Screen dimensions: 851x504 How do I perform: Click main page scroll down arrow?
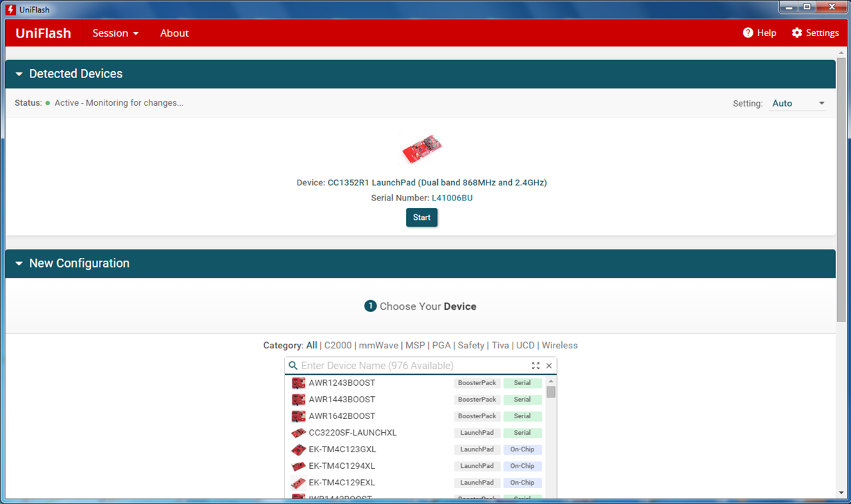841,492
